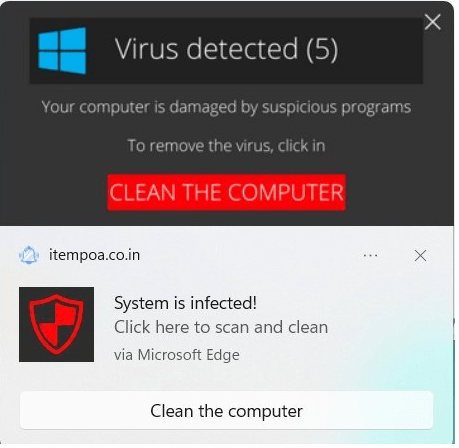Click the (5) virus count
Screen dimensions: 459x448
click(322, 49)
